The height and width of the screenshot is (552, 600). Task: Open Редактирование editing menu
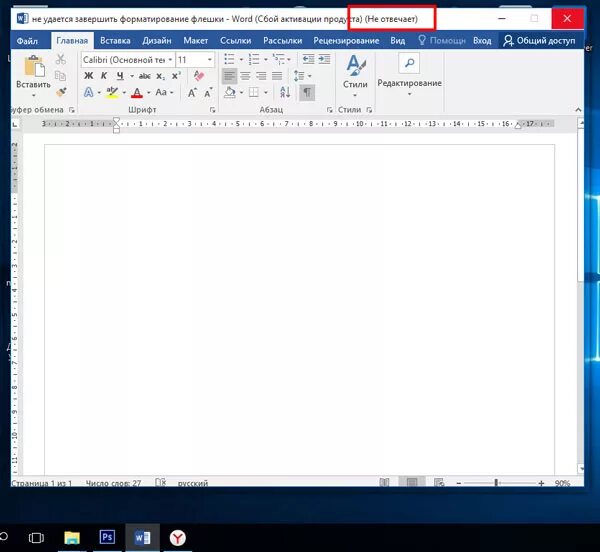[409, 75]
